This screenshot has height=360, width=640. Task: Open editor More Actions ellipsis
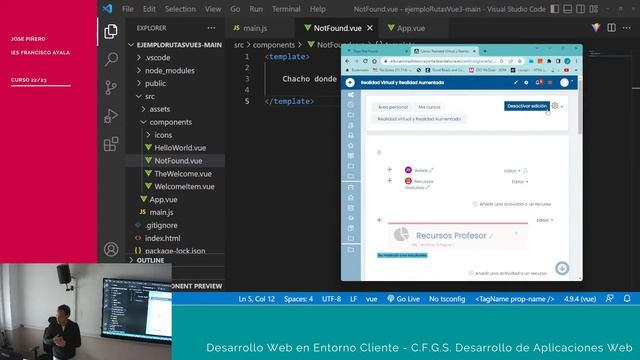coord(627,28)
